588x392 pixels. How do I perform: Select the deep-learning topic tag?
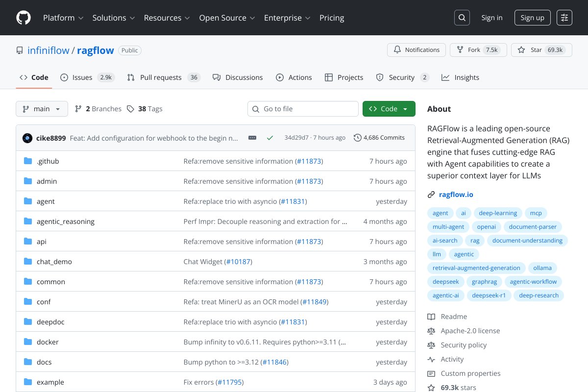tap(498, 213)
